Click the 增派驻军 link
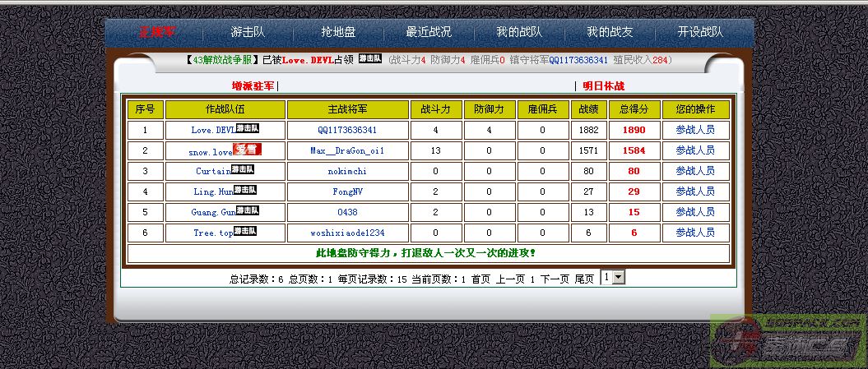868x369 pixels. tap(253, 85)
